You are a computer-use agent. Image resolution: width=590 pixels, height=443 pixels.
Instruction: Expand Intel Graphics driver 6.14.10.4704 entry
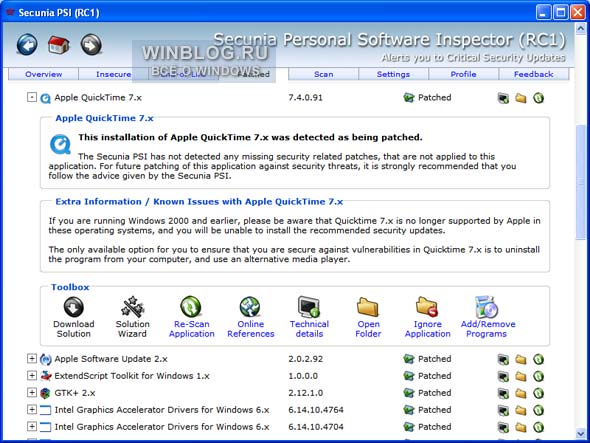pos(32,426)
